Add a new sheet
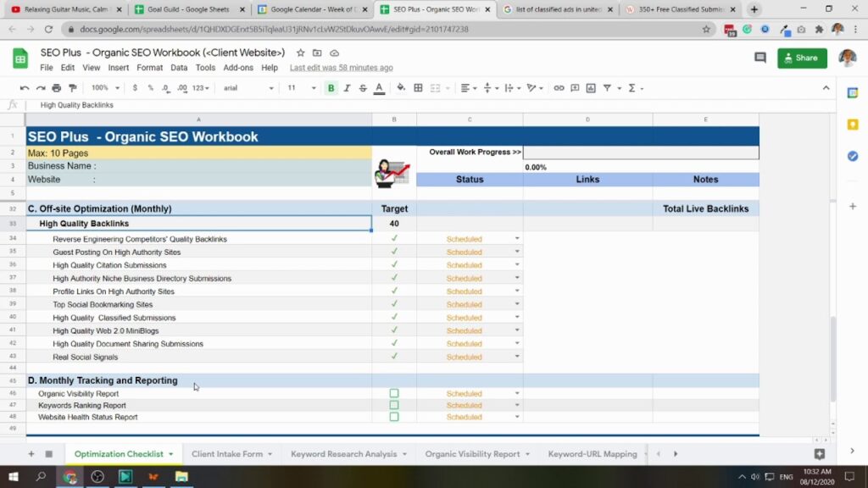The width and height of the screenshot is (868, 488). pos(31,454)
